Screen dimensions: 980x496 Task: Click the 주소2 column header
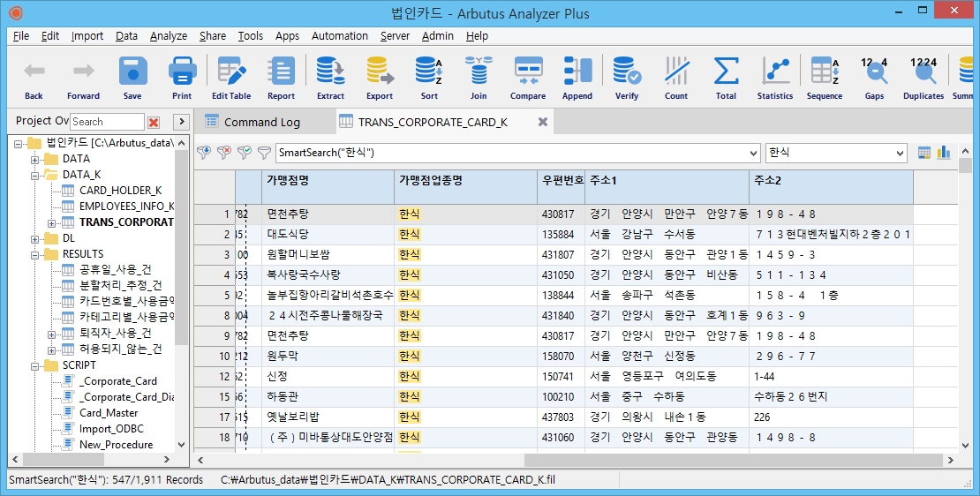(x=832, y=187)
